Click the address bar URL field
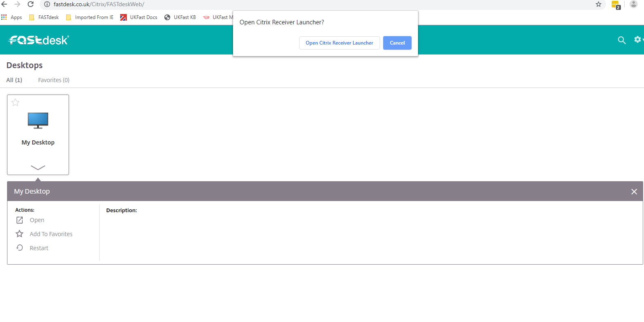This screenshot has width=644, height=322. tap(322, 4)
